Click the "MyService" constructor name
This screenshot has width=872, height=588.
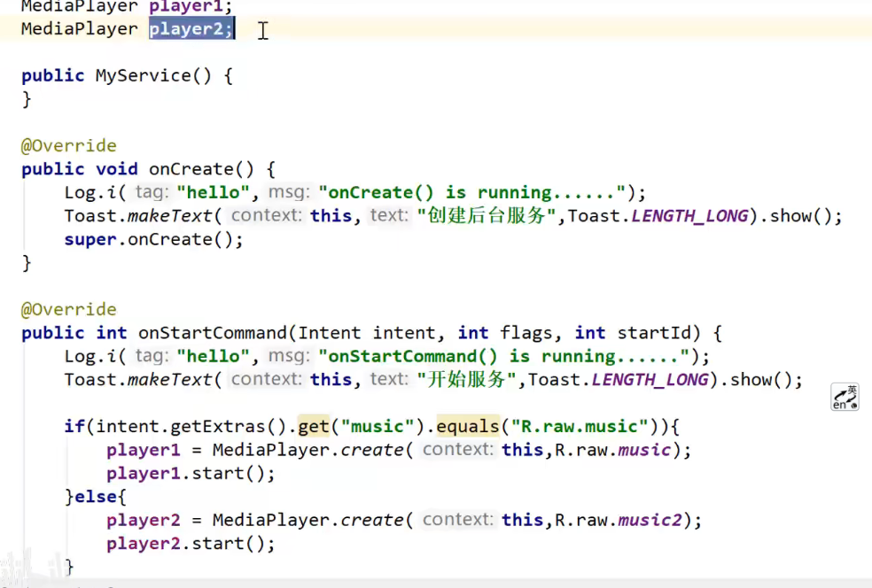[143, 75]
